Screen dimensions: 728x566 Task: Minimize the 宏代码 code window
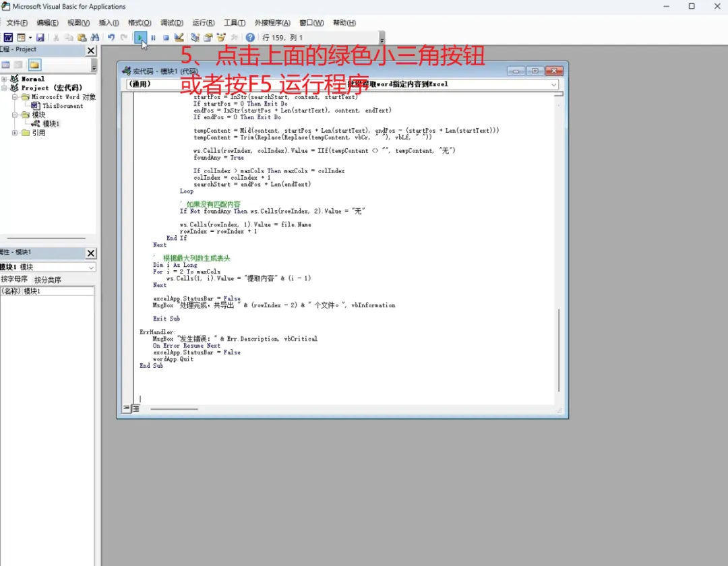coord(516,71)
